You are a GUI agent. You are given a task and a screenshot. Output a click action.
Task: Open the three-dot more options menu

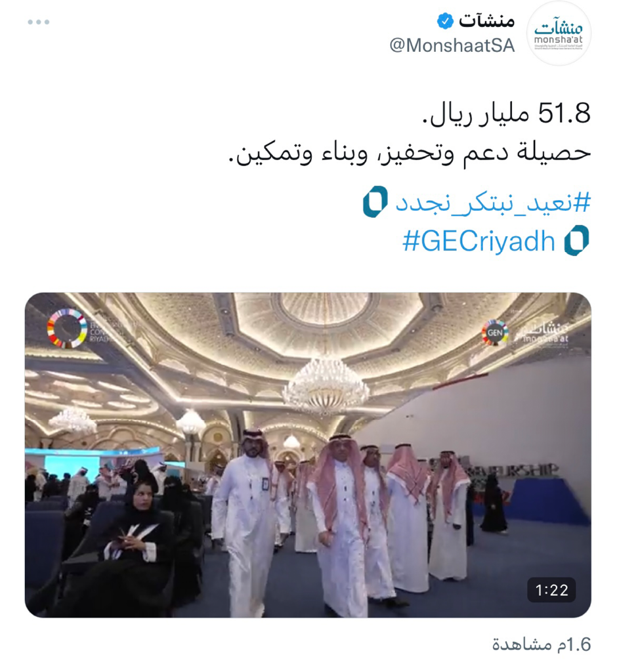pos(39,22)
